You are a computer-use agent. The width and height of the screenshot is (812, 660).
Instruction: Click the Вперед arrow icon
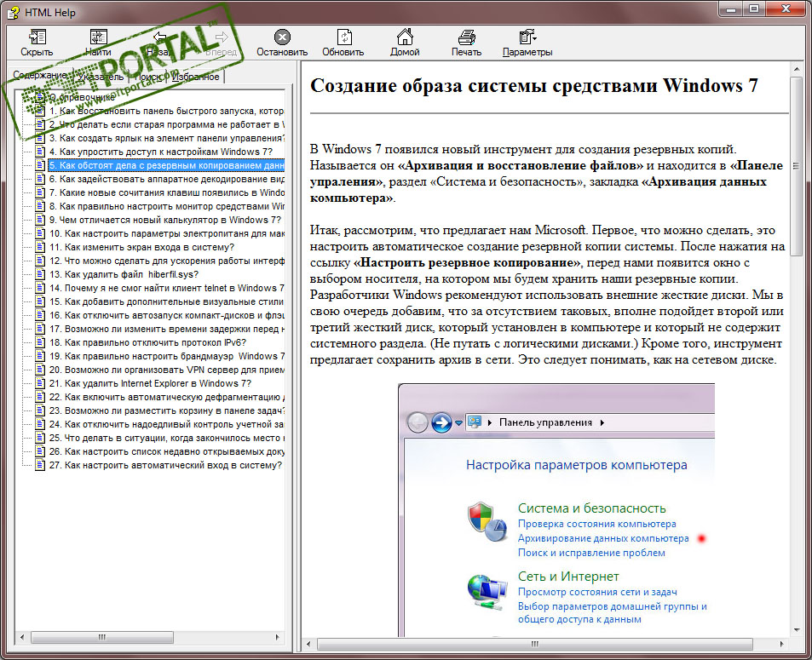tap(222, 37)
